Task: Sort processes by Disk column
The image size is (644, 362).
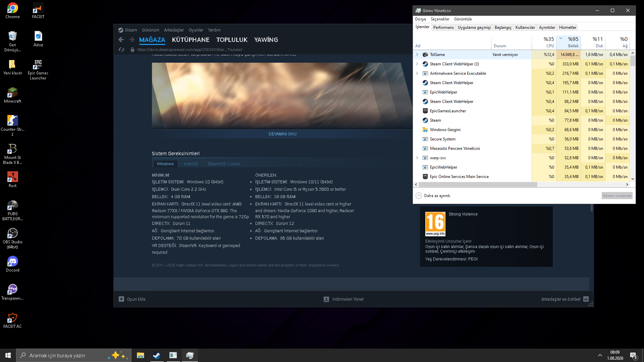Action: (593, 42)
